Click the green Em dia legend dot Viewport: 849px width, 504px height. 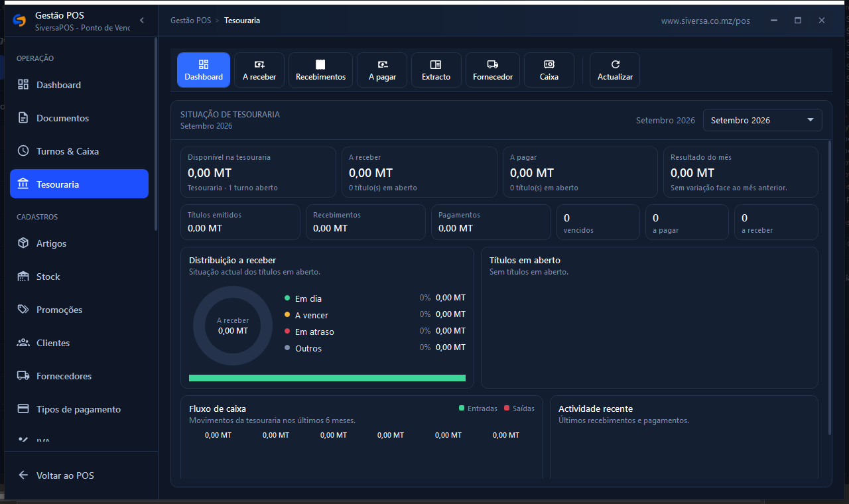(287, 298)
